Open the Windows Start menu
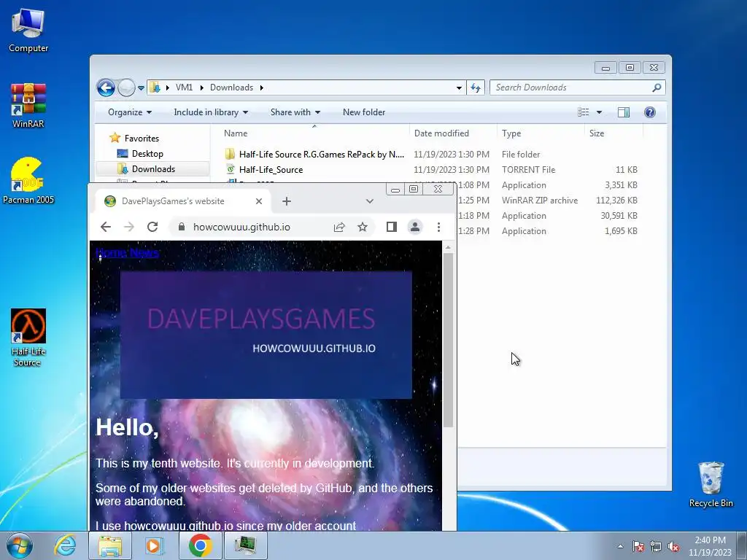The width and height of the screenshot is (747, 560). (x=19, y=545)
